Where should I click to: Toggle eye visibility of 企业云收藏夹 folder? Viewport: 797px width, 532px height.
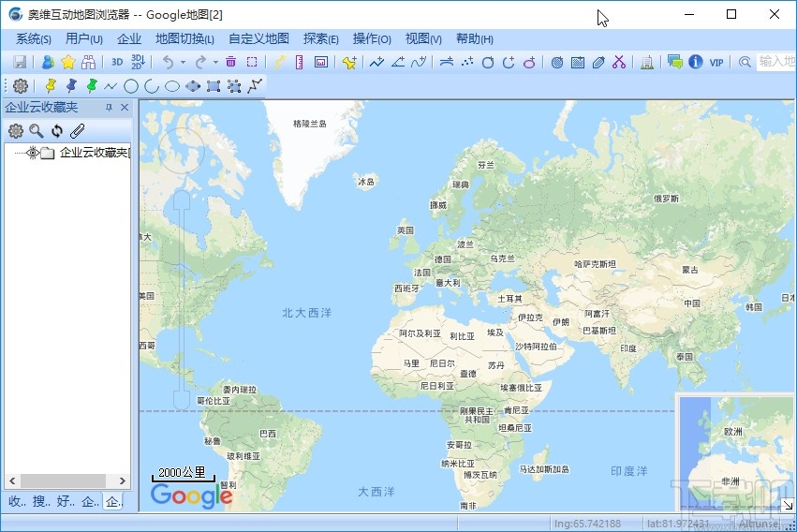tap(32, 153)
